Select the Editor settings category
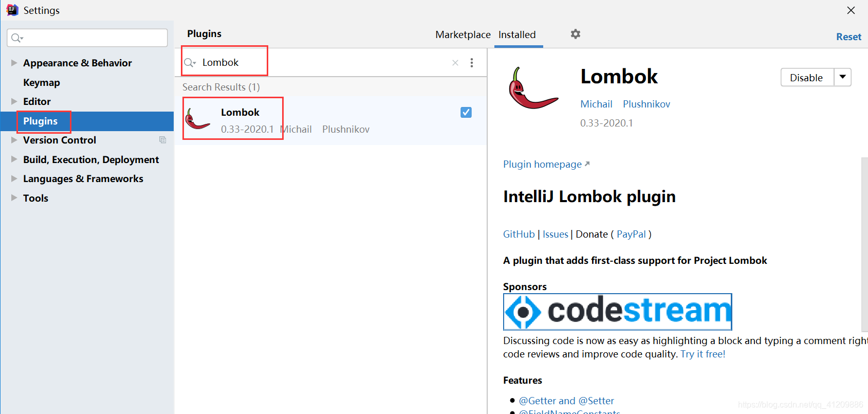 [37, 101]
